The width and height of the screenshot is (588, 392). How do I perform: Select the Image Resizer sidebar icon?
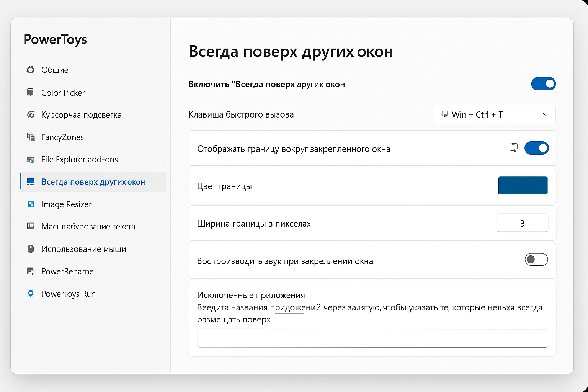coord(30,204)
